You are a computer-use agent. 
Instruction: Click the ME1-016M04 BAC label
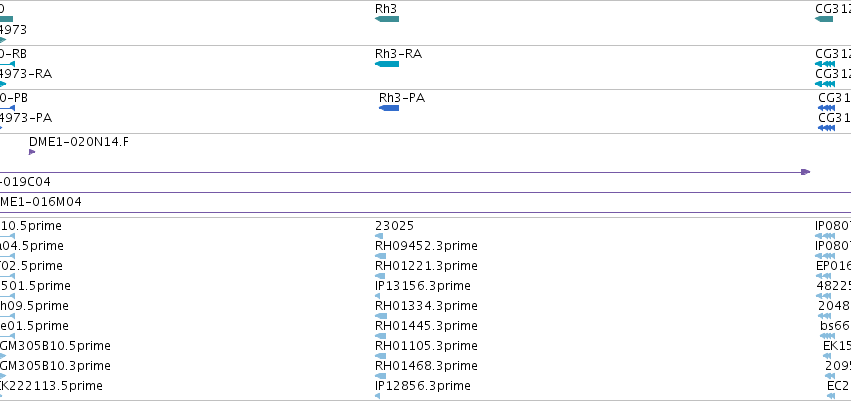(x=41, y=202)
